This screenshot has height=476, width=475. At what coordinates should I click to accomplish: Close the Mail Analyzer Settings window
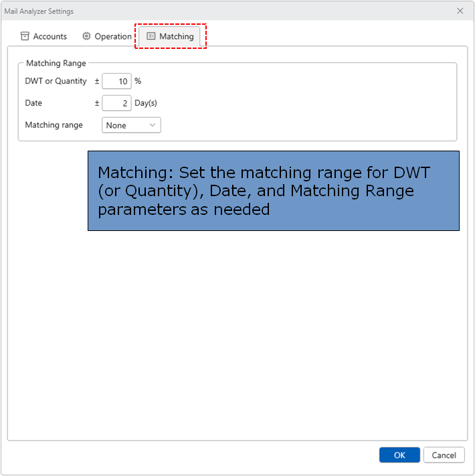(460, 11)
